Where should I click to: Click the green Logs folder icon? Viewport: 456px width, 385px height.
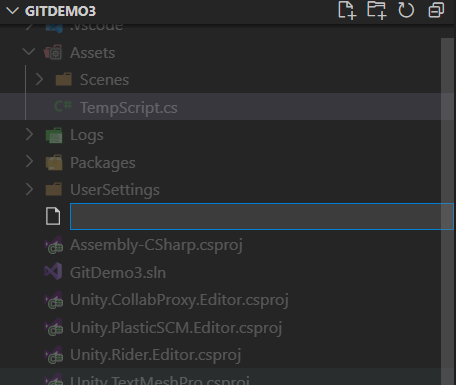(x=54, y=135)
